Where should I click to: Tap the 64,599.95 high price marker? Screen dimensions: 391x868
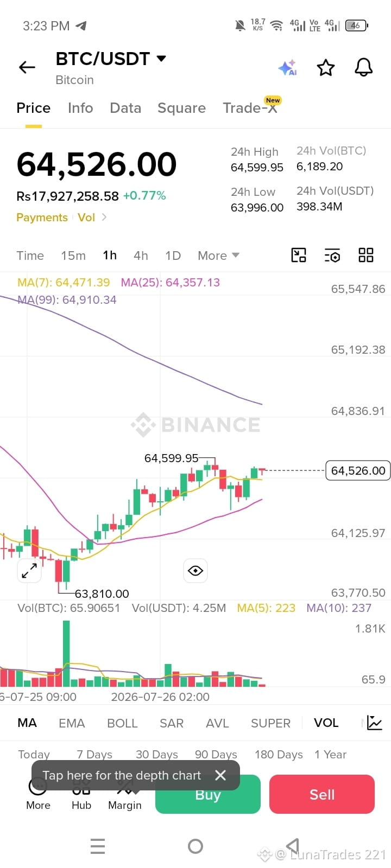[x=172, y=458]
